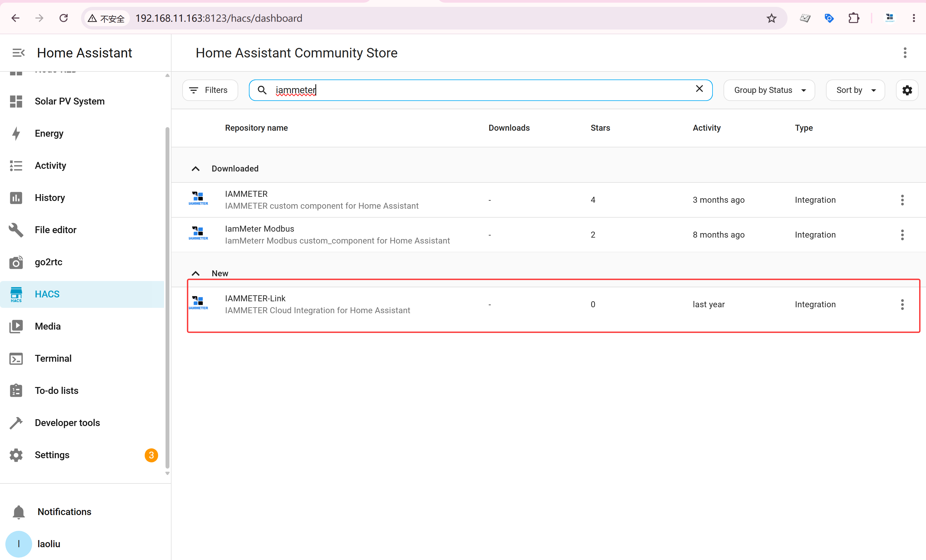
Task: Open the History panel
Action: (82, 198)
